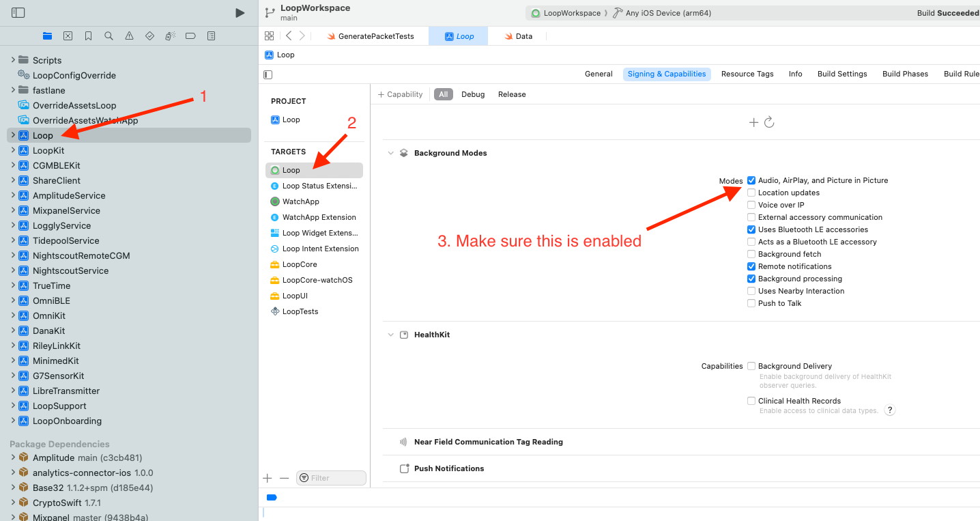Open the test navigator diamond icon

[149, 36]
